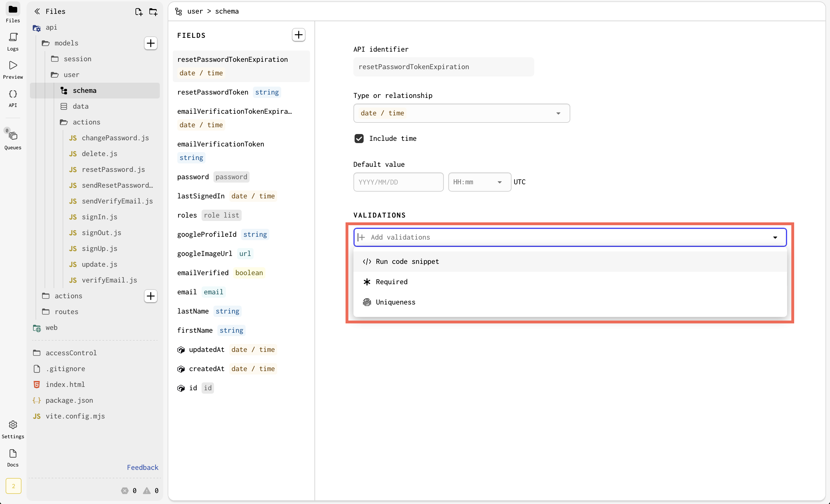Click the Feedback link

click(x=143, y=467)
